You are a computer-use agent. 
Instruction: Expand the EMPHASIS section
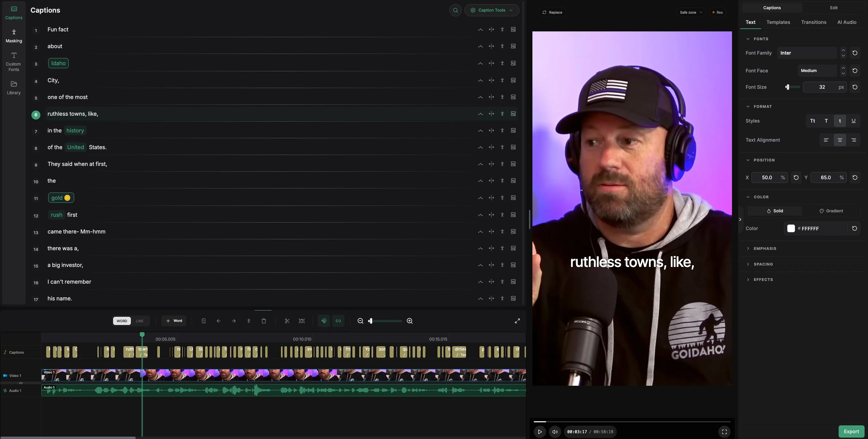click(765, 249)
